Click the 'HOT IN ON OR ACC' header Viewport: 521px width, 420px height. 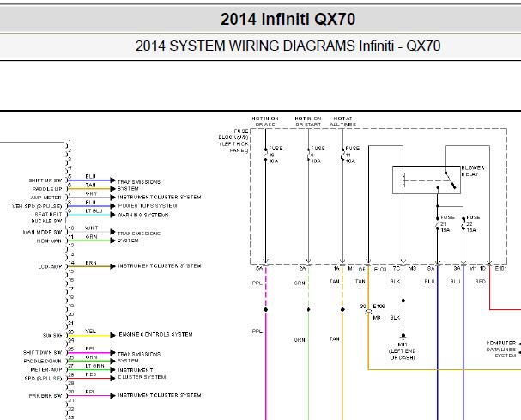(265, 121)
